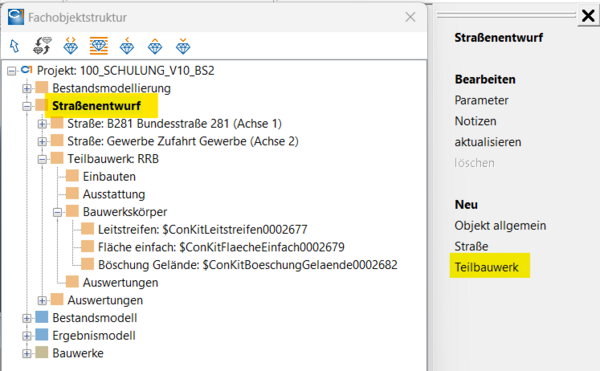Click aktualisieren in the side panel

(488, 142)
